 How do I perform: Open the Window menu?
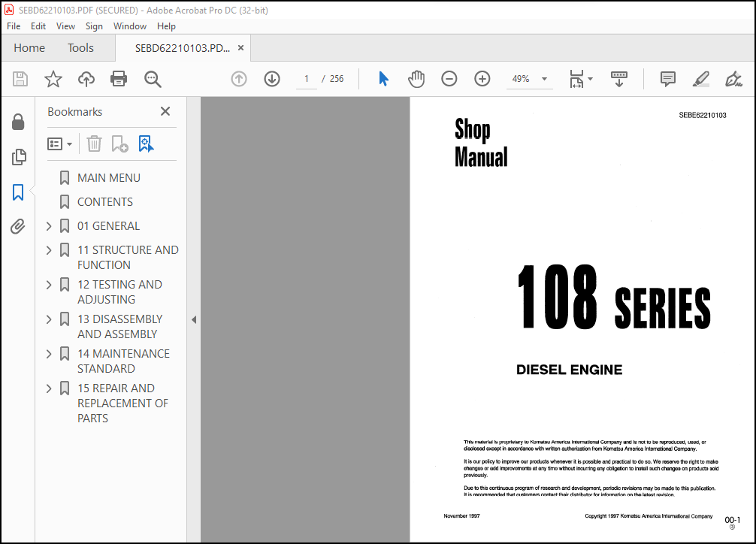130,26
